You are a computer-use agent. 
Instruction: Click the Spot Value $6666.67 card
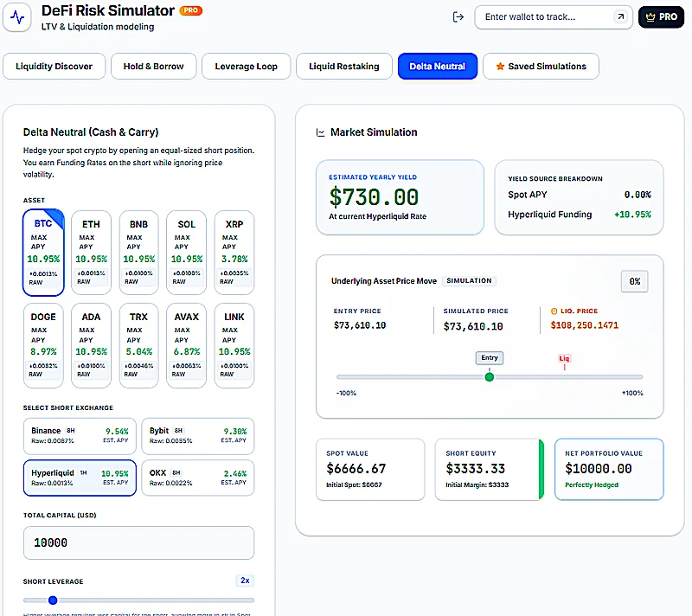coord(370,470)
